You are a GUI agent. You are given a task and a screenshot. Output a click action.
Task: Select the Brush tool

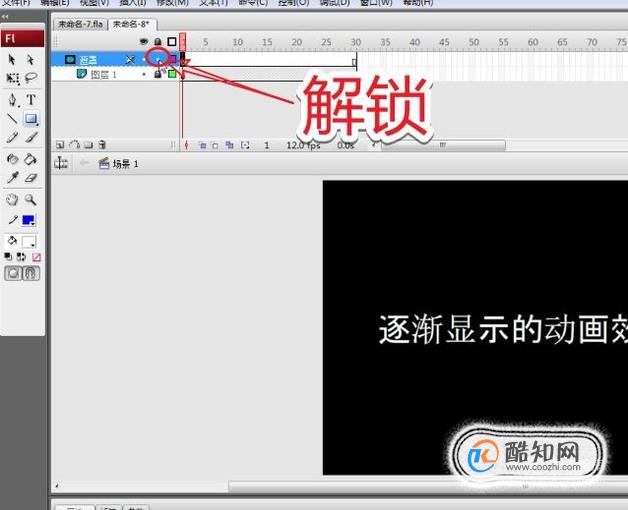31,137
